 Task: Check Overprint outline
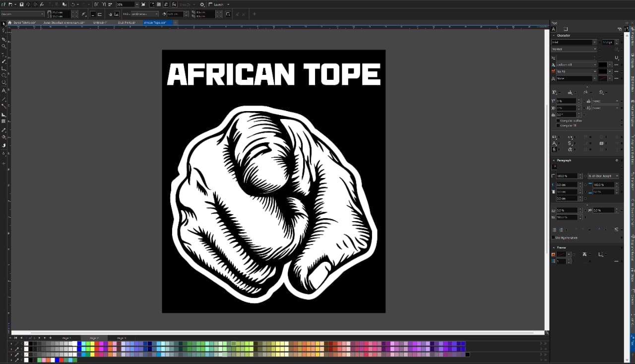click(x=558, y=121)
